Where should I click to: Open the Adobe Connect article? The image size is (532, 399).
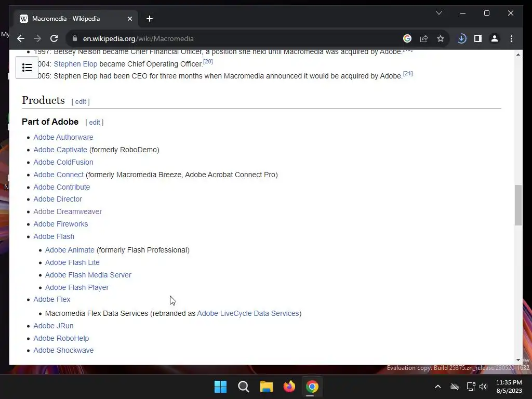point(58,175)
